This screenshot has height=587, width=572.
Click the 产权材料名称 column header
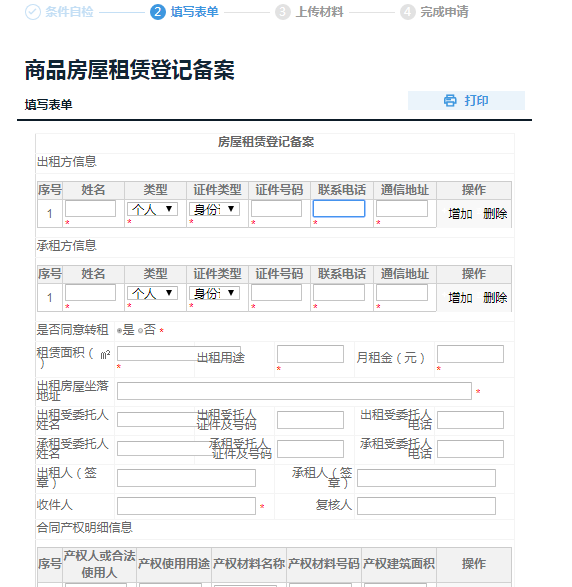tap(249, 564)
